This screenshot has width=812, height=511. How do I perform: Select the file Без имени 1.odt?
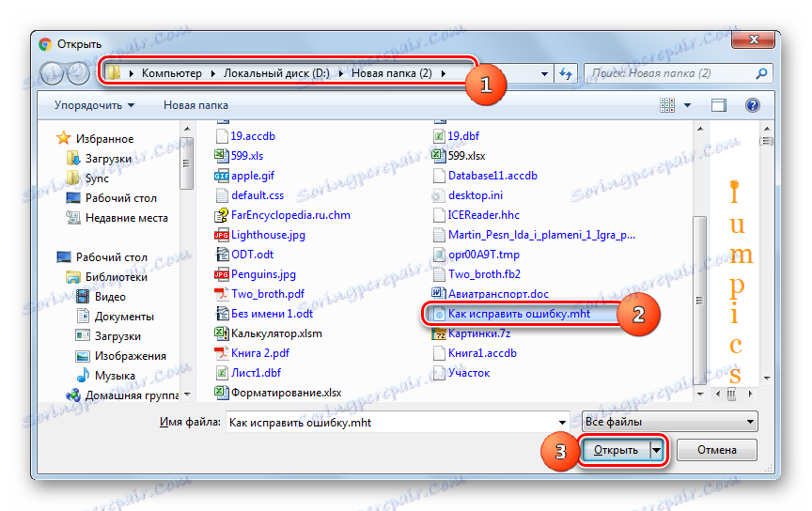[x=272, y=314]
